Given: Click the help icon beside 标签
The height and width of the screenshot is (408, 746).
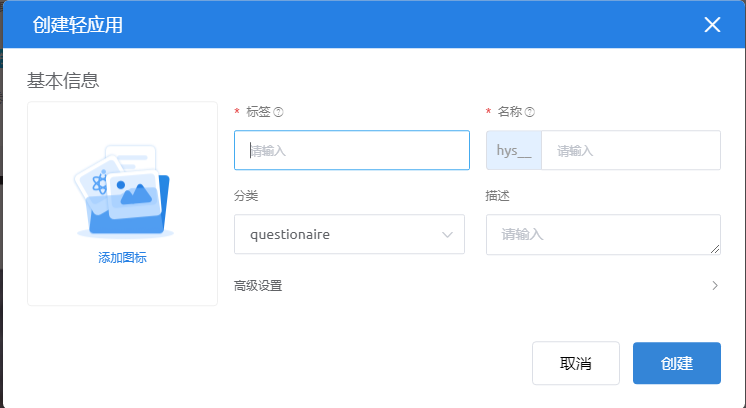Looking at the screenshot, I should 279,112.
